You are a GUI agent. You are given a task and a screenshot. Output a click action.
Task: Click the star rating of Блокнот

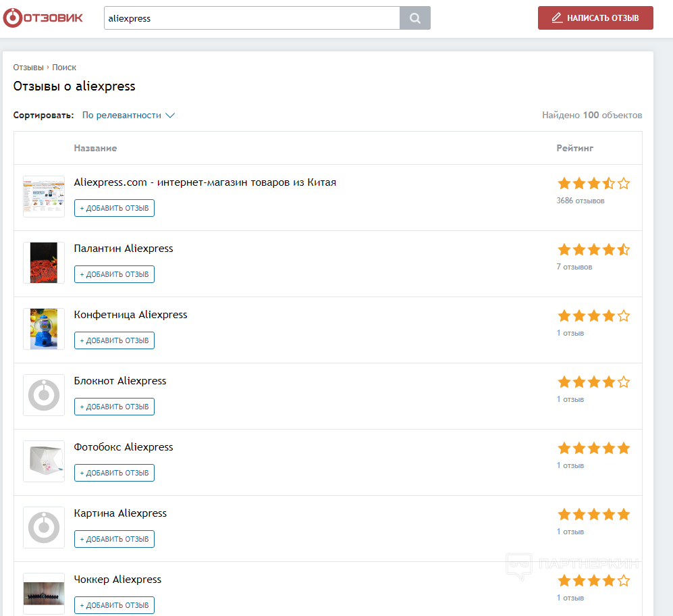(593, 382)
